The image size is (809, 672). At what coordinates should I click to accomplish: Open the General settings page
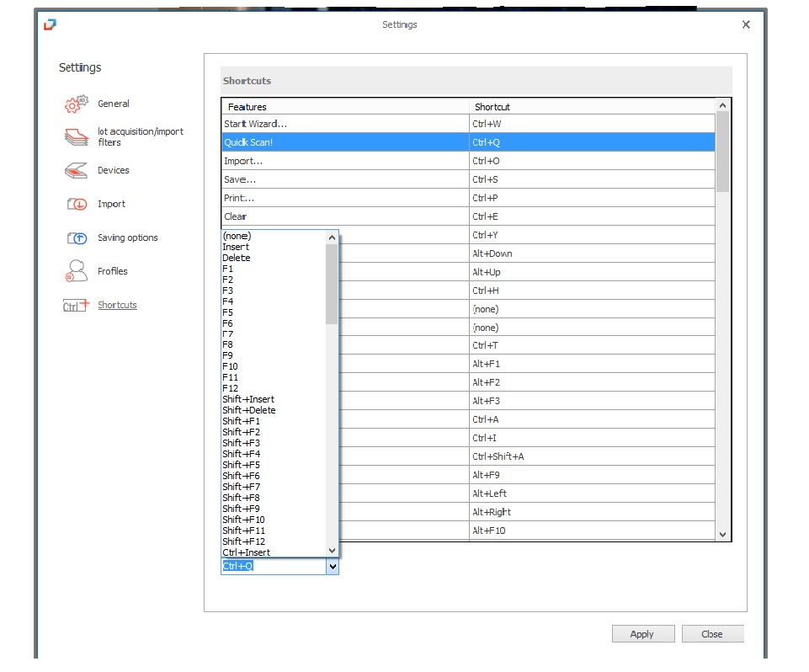[x=114, y=104]
